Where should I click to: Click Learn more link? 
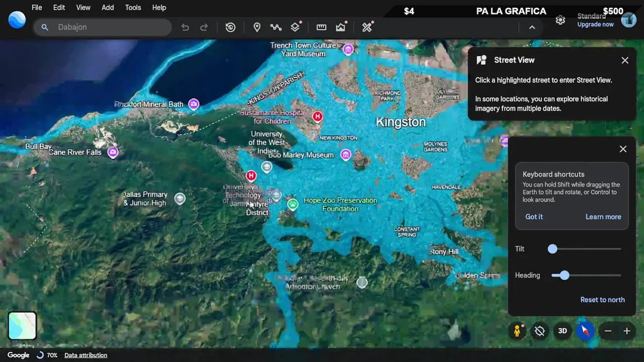603,217
